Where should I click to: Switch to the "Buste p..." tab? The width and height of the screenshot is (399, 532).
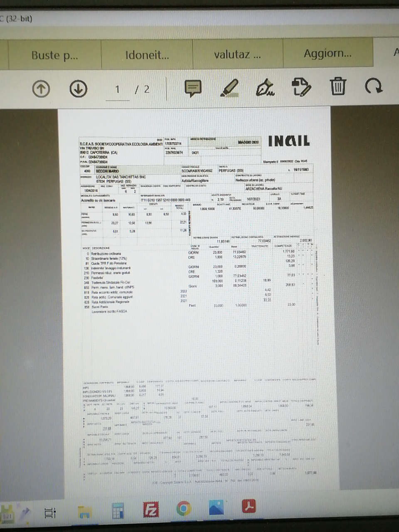point(54,55)
